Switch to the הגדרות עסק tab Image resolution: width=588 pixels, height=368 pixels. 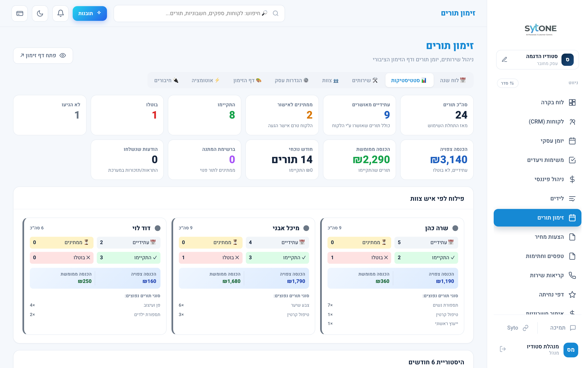coord(292,80)
